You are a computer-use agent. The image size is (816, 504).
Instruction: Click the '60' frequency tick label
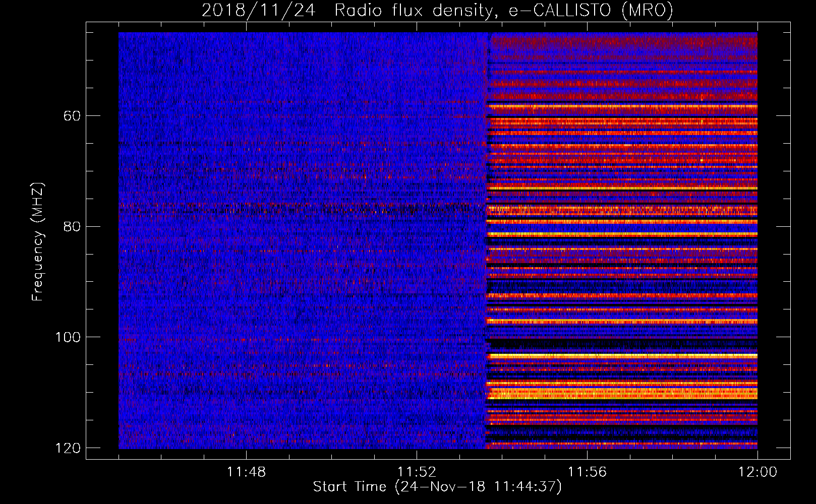coord(73,116)
